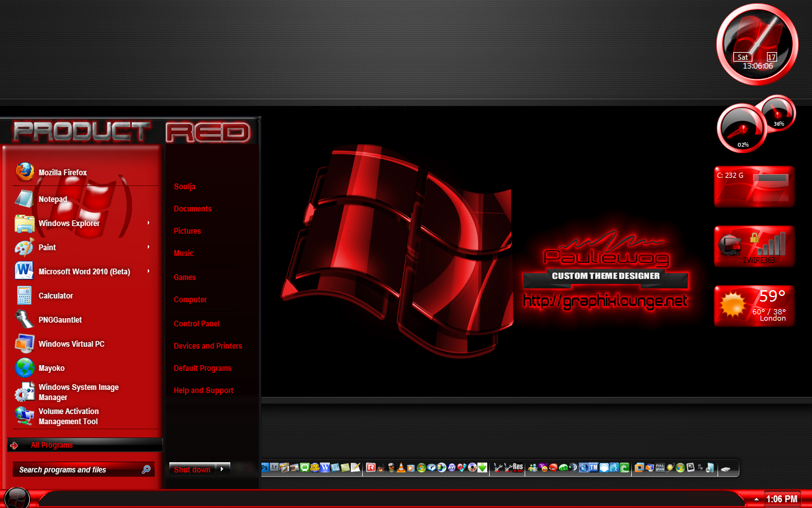Expand Windows Explorer jump list arrow
The width and height of the screenshot is (812, 508).
coord(148,223)
